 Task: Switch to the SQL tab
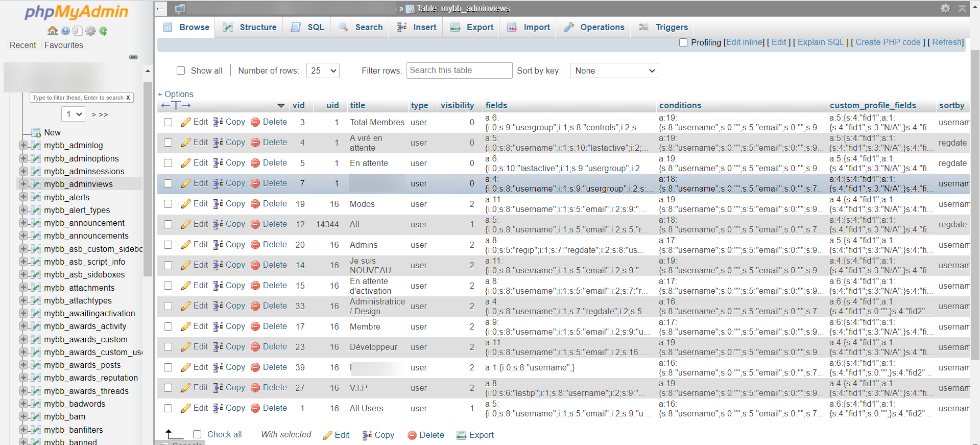tap(307, 27)
